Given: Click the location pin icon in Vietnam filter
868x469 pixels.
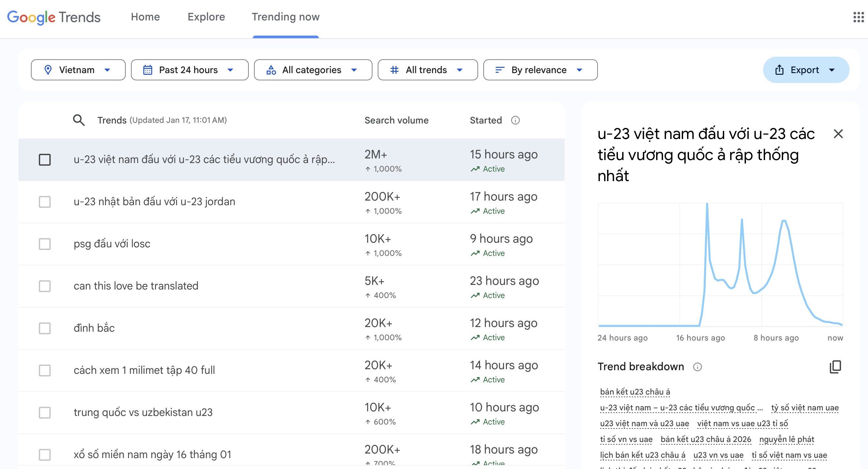Looking at the screenshot, I should click(x=48, y=70).
